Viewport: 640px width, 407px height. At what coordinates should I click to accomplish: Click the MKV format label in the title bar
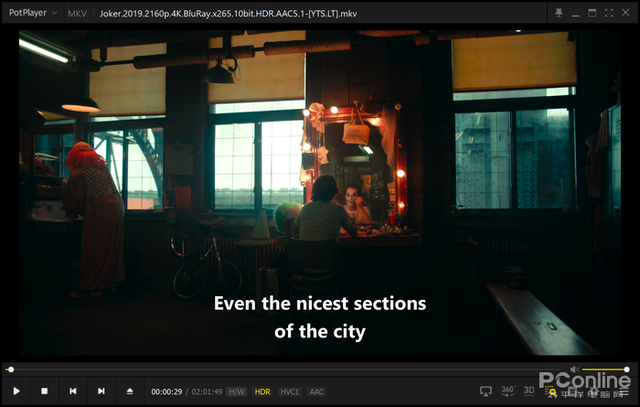(x=77, y=13)
